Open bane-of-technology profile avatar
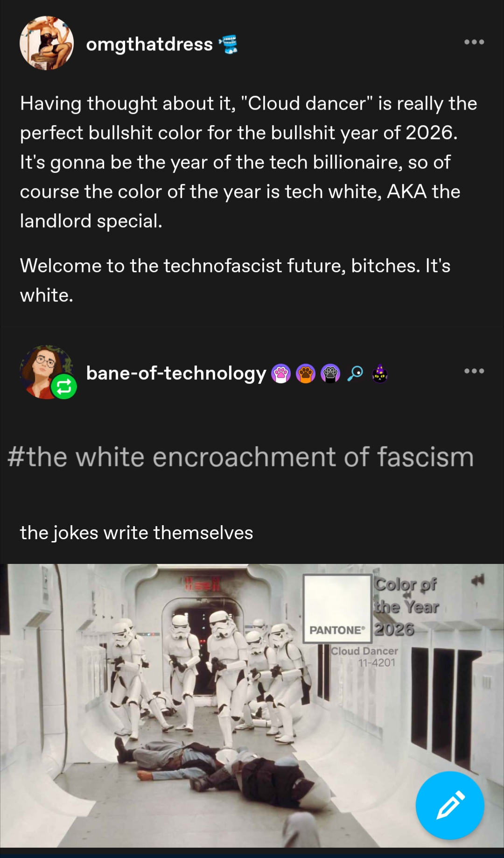 pos(47,372)
